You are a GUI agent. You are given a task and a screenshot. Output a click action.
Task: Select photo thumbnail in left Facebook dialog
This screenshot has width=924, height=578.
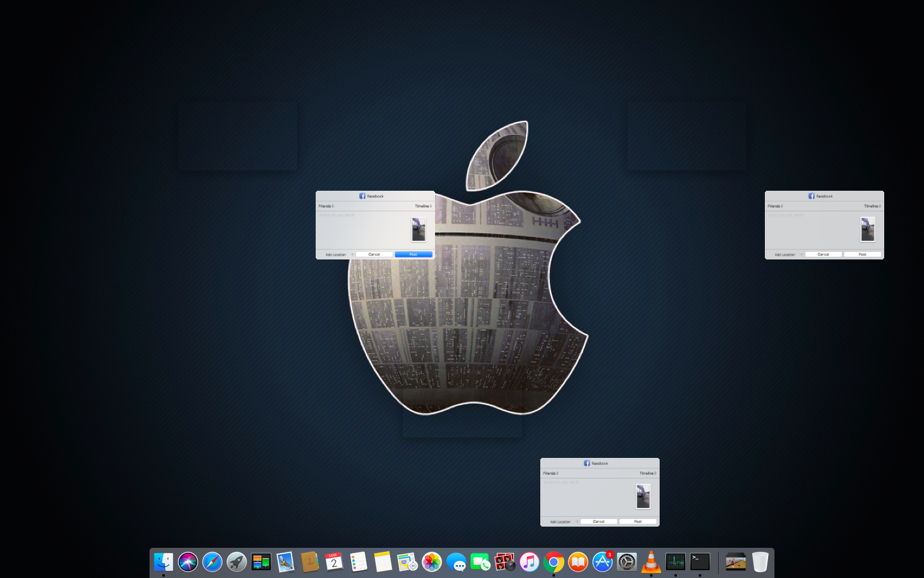pos(418,229)
